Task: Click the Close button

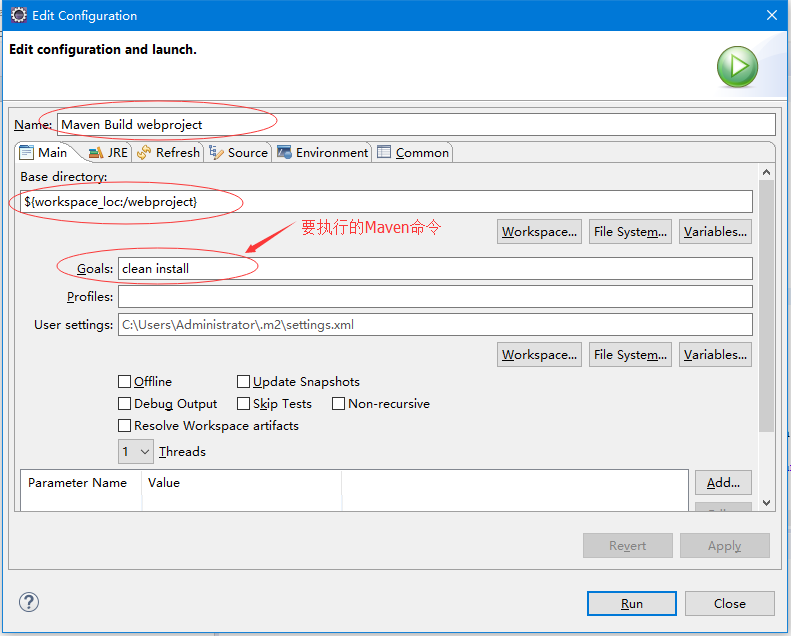Action: coord(729,604)
